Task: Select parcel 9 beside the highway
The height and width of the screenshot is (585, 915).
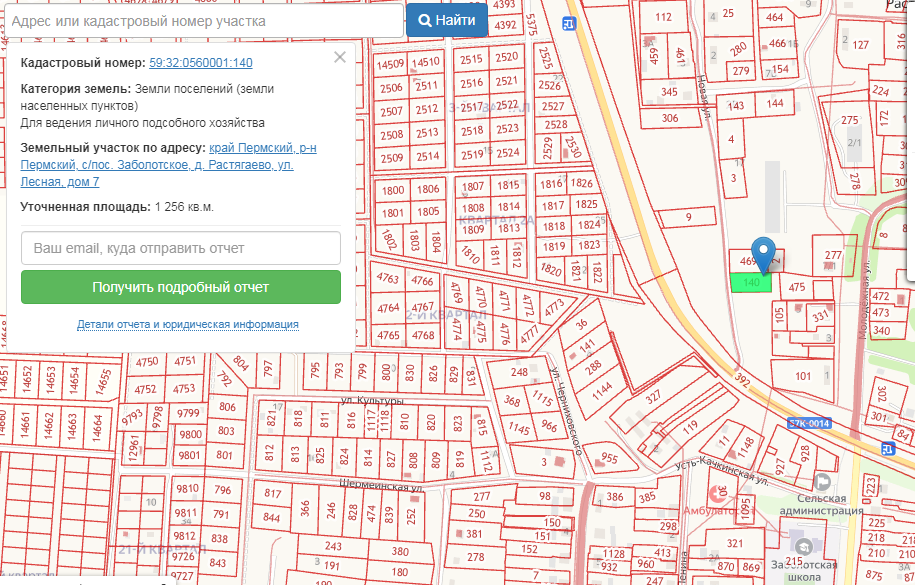Action: pos(688,217)
